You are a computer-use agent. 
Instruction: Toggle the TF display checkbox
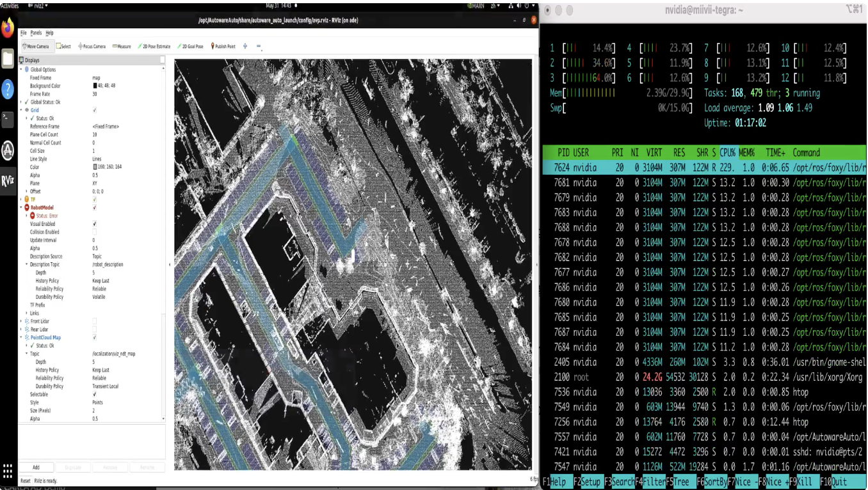95,200
